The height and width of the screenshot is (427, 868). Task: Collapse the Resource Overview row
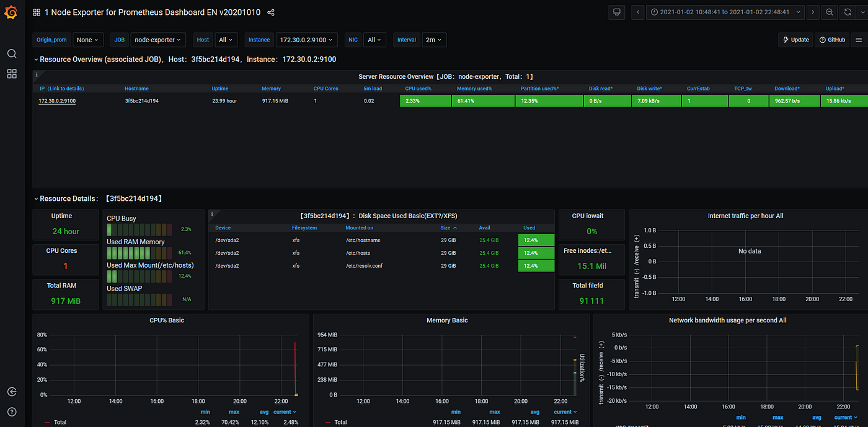click(x=185, y=59)
